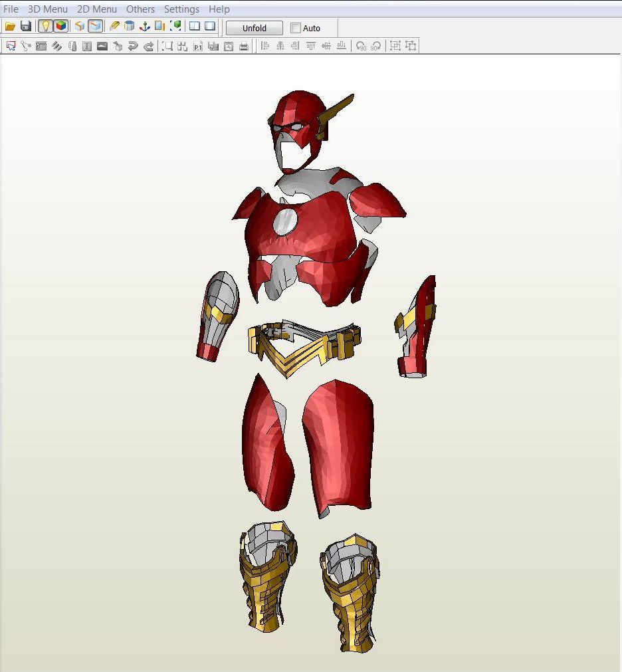The width and height of the screenshot is (622, 672).
Task: Align selected parts to bottom
Action: [342, 46]
